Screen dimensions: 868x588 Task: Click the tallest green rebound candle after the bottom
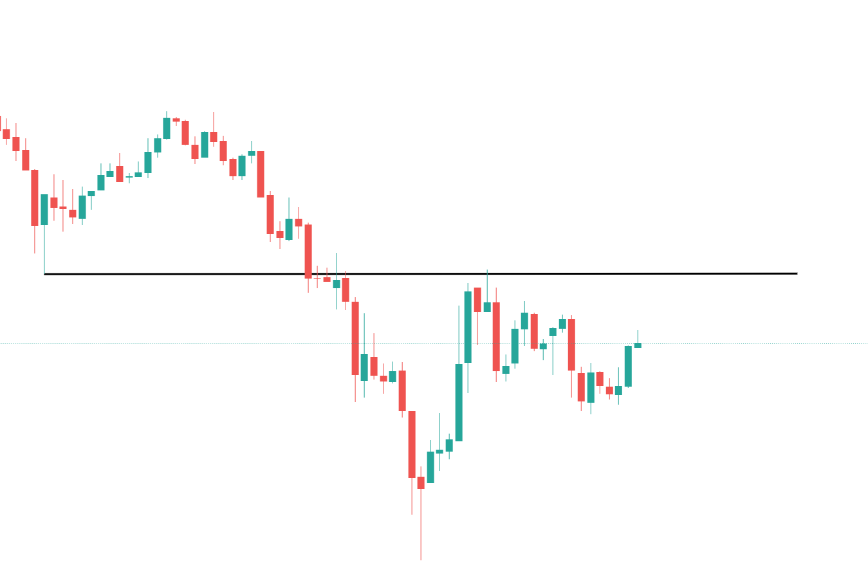click(459, 402)
